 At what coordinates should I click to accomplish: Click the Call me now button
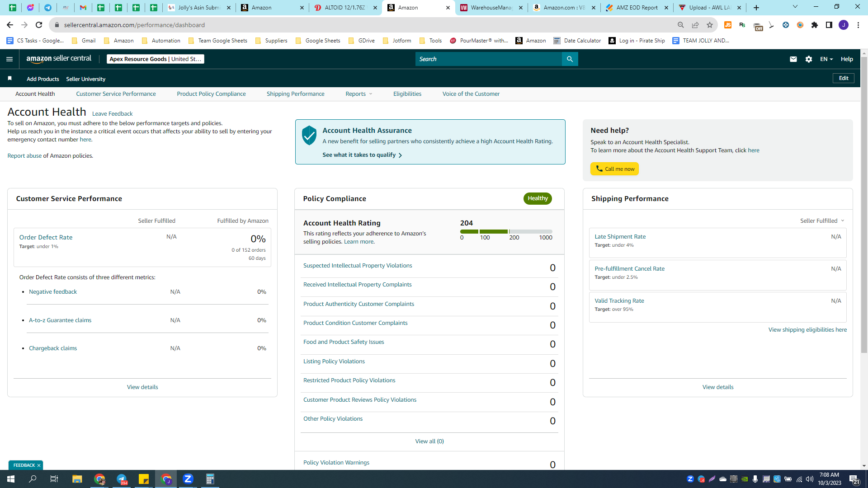click(x=614, y=169)
